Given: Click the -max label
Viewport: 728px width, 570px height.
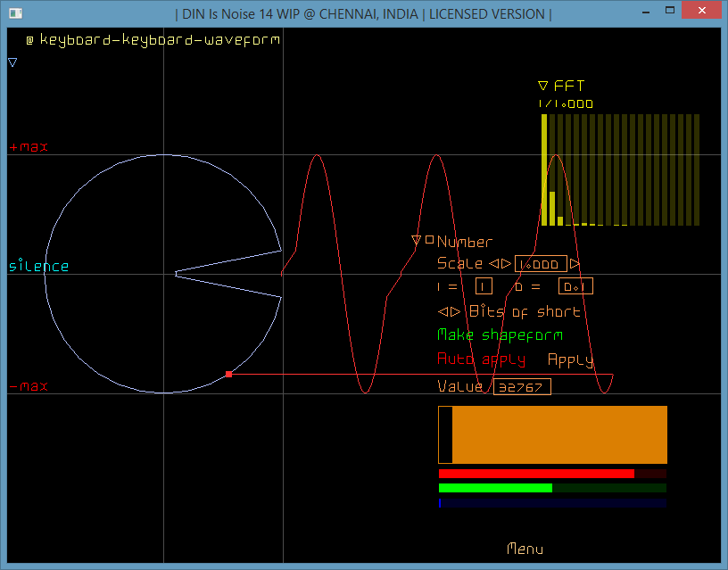Looking at the screenshot, I should point(29,385).
